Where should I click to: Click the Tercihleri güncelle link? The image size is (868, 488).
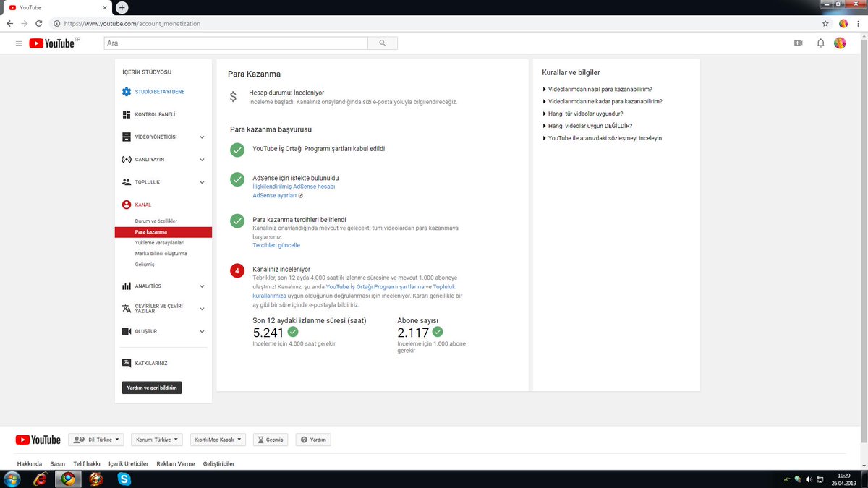[x=276, y=245]
